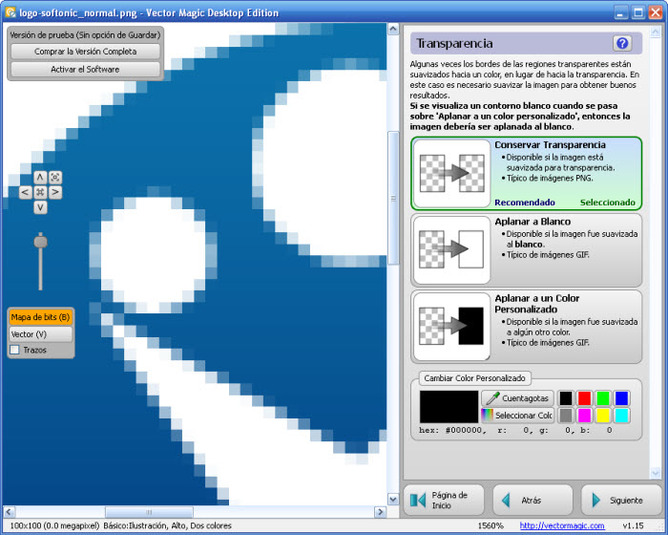Pick the magenta color swatch
Image resolution: width=668 pixels, height=535 pixels.
click(x=584, y=415)
